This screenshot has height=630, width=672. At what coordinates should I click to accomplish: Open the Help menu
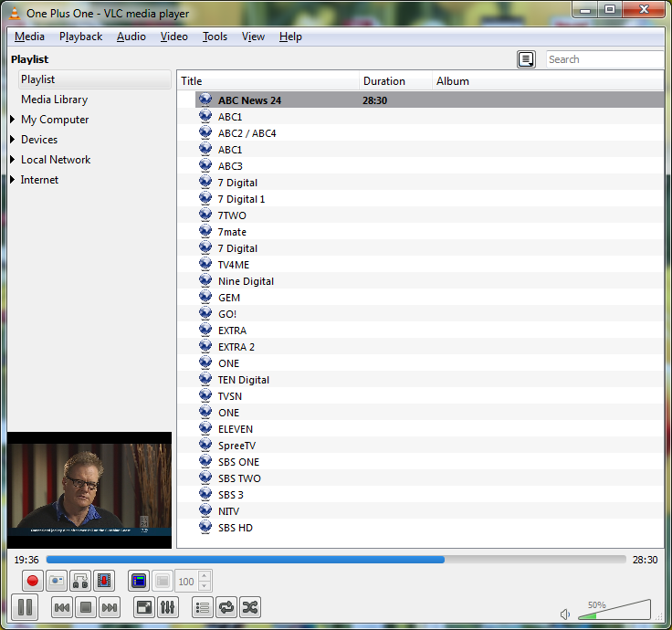point(290,37)
